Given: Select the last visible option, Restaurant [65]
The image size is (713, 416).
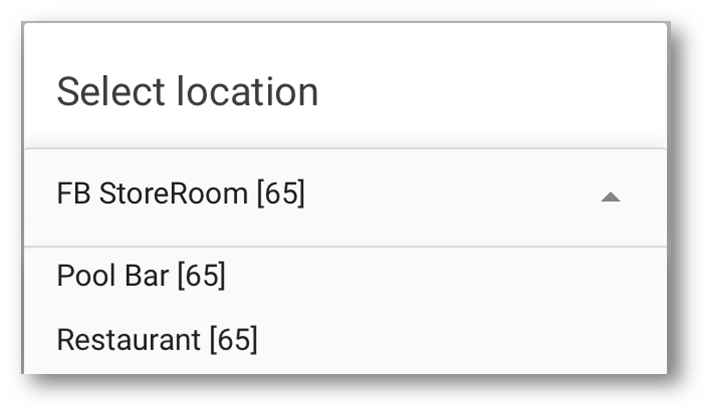Looking at the screenshot, I should coord(157,340).
